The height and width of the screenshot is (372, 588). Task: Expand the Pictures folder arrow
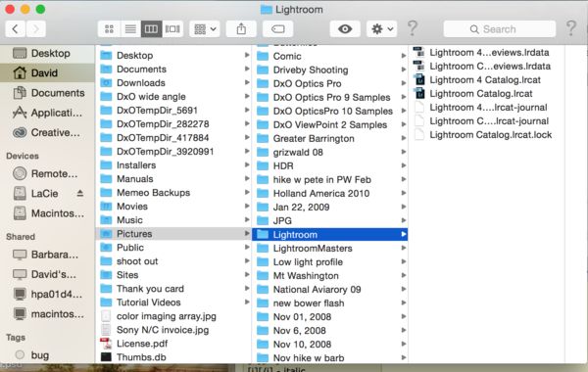(247, 233)
